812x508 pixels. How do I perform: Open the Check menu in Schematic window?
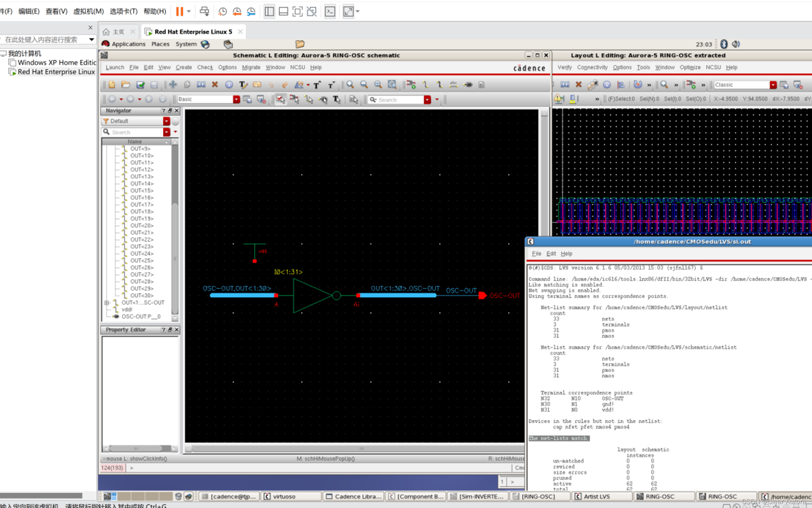(x=205, y=67)
